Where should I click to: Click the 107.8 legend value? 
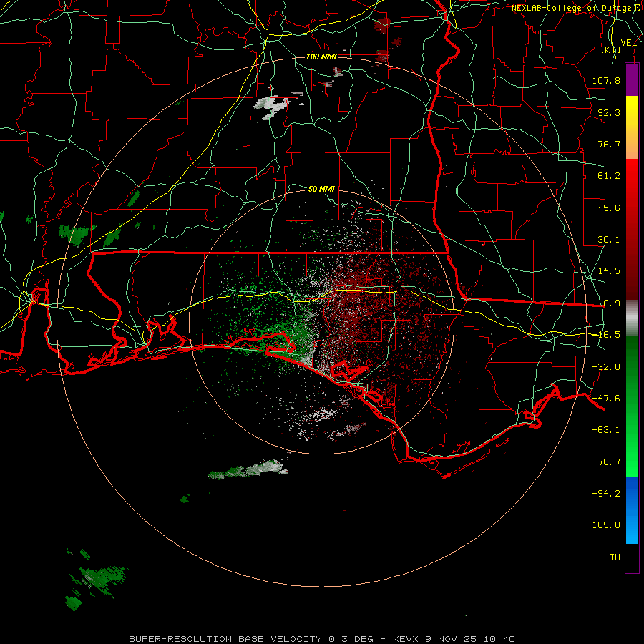[606, 80]
